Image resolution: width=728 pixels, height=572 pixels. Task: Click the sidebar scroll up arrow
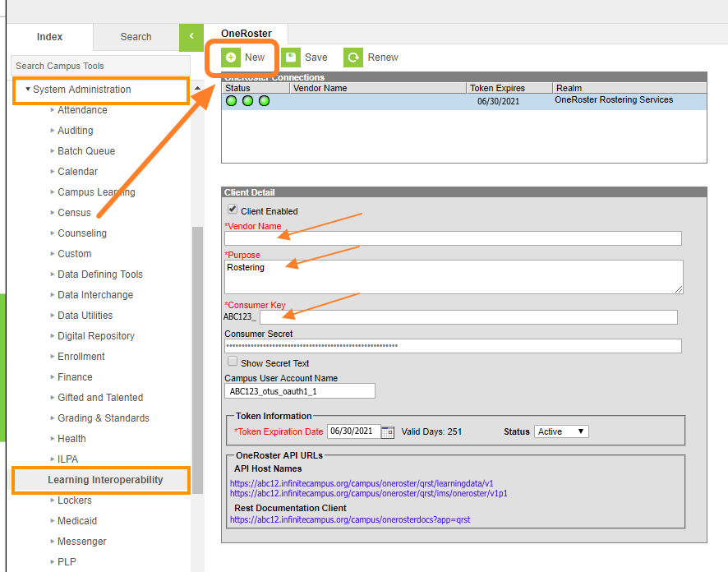(198, 88)
